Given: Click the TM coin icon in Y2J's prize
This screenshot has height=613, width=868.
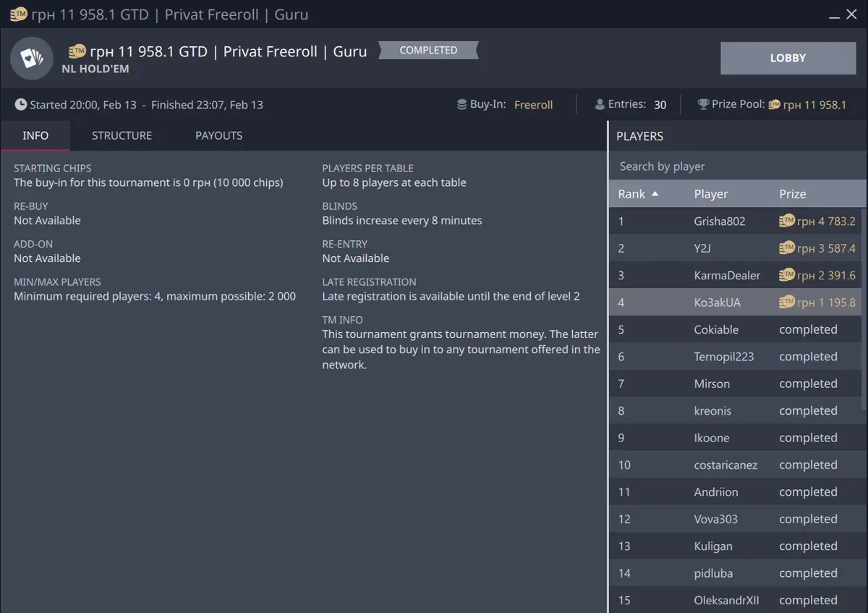Looking at the screenshot, I should point(786,248).
